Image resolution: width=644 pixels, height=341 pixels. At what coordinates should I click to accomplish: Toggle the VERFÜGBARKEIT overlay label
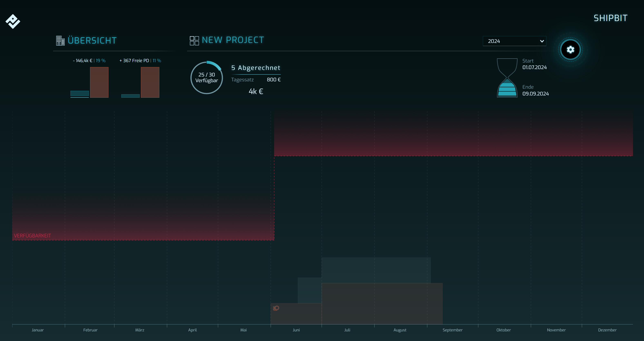point(32,236)
